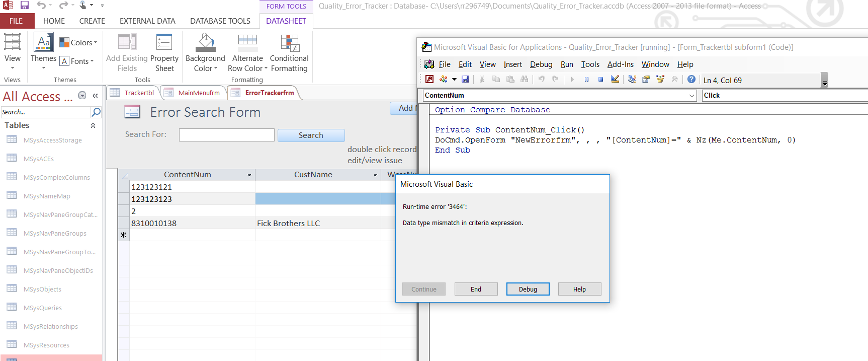Image resolution: width=868 pixels, height=361 pixels.
Task: Open the VBA Insert menu
Action: click(x=513, y=64)
